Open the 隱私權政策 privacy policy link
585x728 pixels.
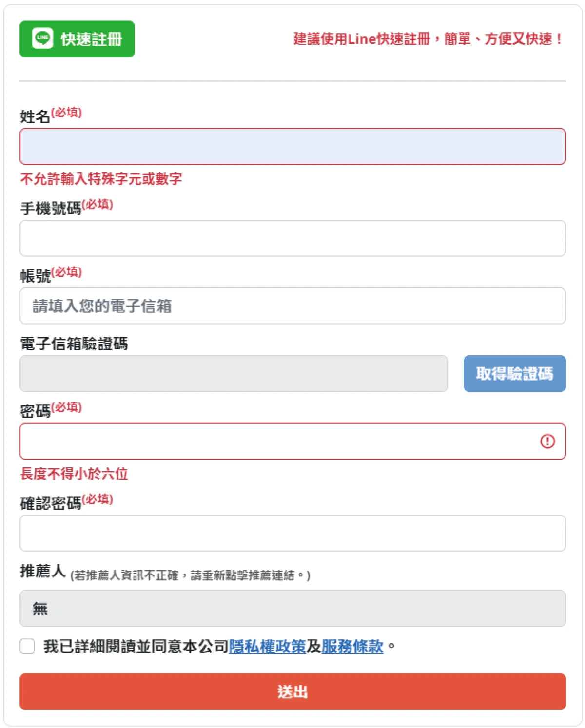click(267, 647)
